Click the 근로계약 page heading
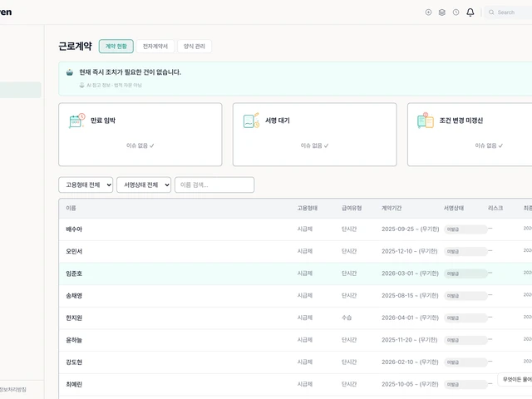The image size is (532, 399). 75,47
